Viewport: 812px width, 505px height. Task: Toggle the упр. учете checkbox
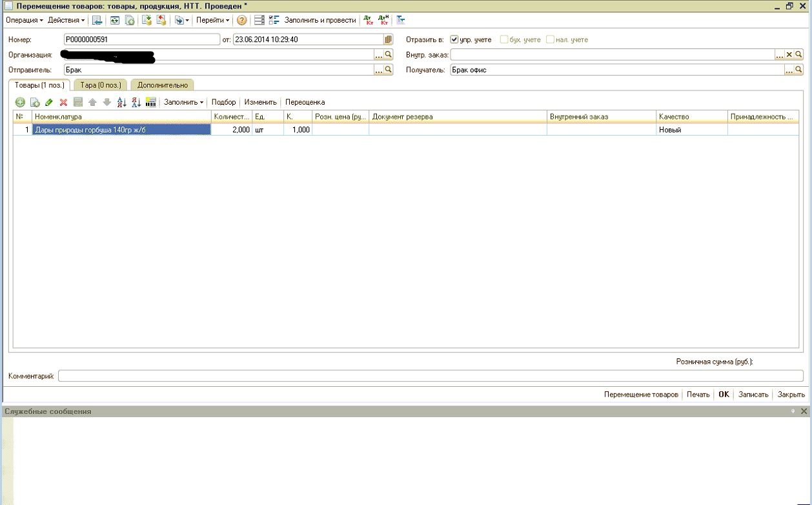[x=454, y=39]
